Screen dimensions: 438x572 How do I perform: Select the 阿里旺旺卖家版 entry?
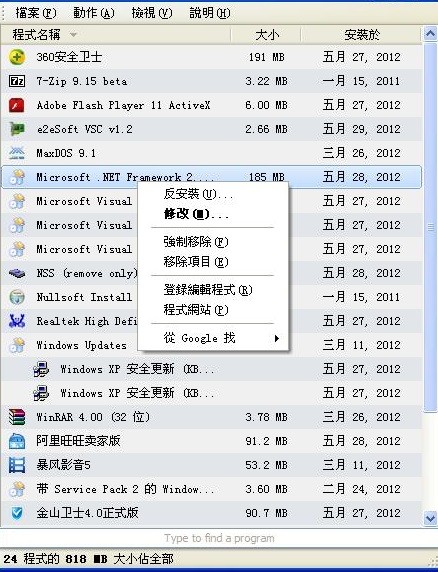(78, 441)
